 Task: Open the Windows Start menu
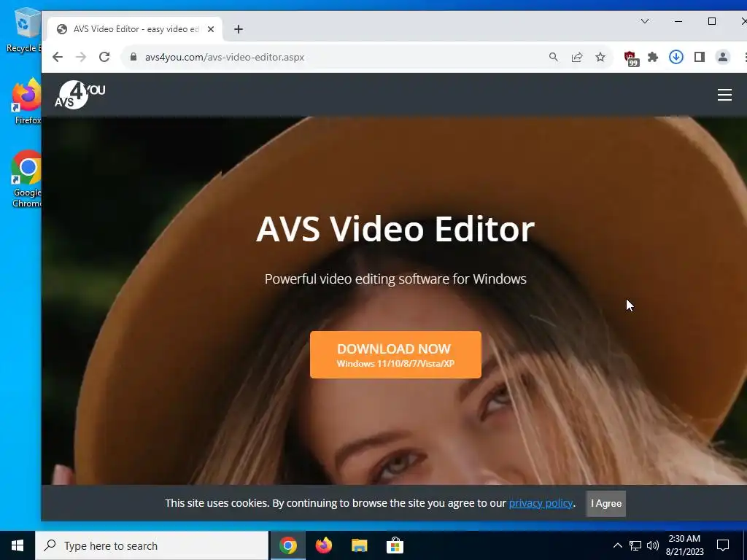pyautogui.click(x=18, y=545)
